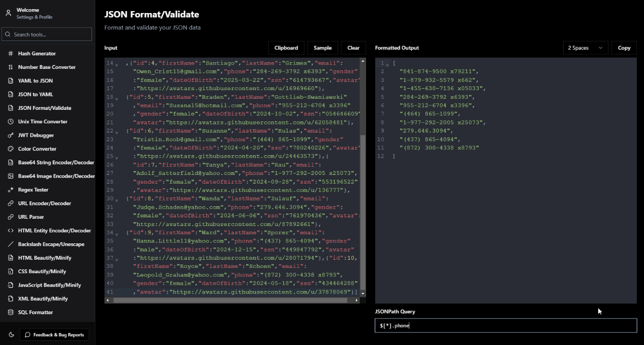Collapse the fold arrow at input line 22
The height and width of the screenshot is (345, 644).
click(117, 131)
